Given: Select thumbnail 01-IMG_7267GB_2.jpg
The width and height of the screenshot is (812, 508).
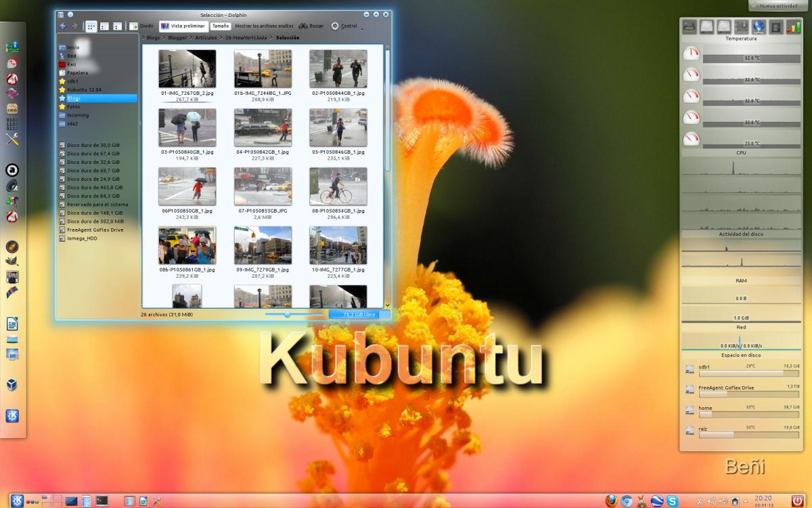Looking at the screenshot, I should point(187,68).
